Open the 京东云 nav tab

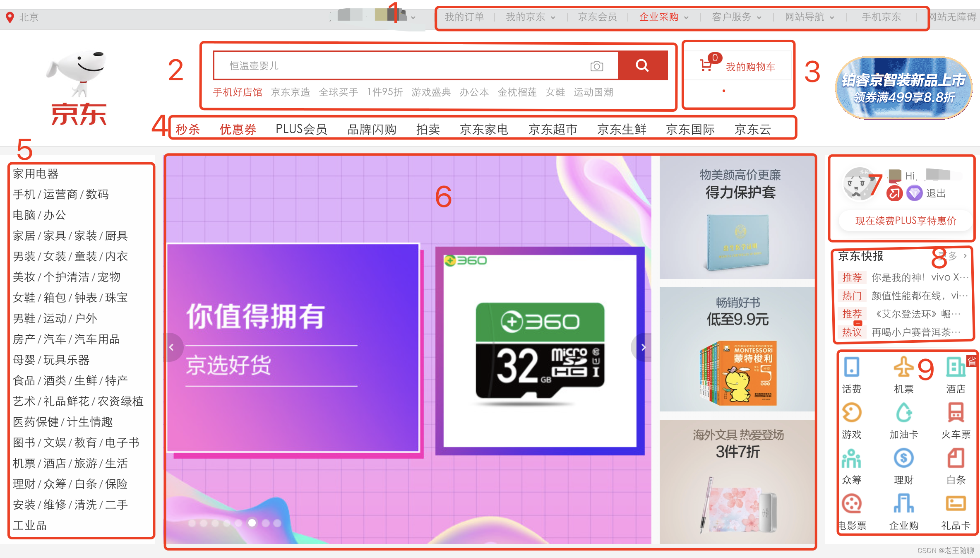(753, 129)
